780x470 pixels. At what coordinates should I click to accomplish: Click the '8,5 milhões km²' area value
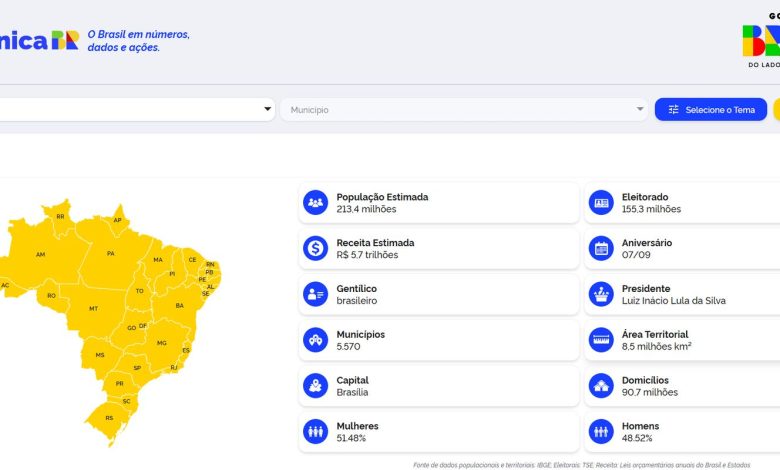click(657, 346)
